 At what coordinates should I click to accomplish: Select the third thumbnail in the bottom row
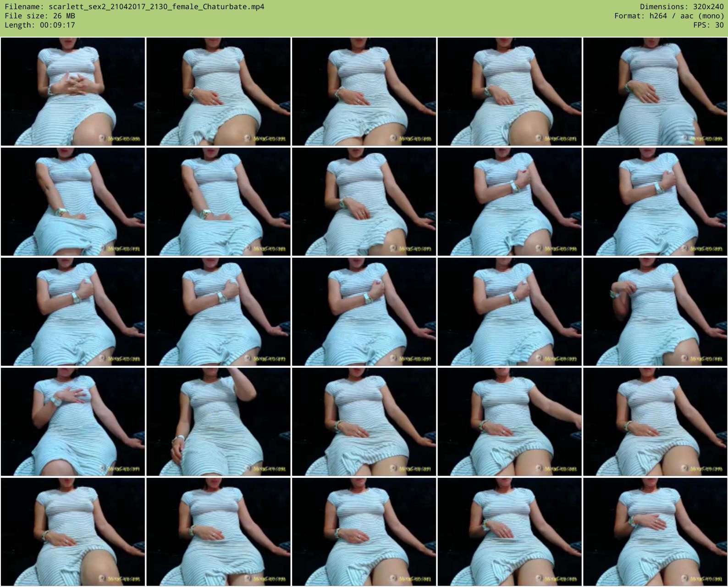click(x=364, y=532)
